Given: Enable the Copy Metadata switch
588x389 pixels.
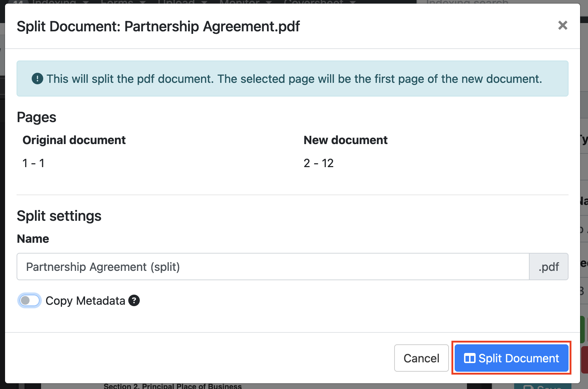Looking at the screenshot, I should 30,300.
